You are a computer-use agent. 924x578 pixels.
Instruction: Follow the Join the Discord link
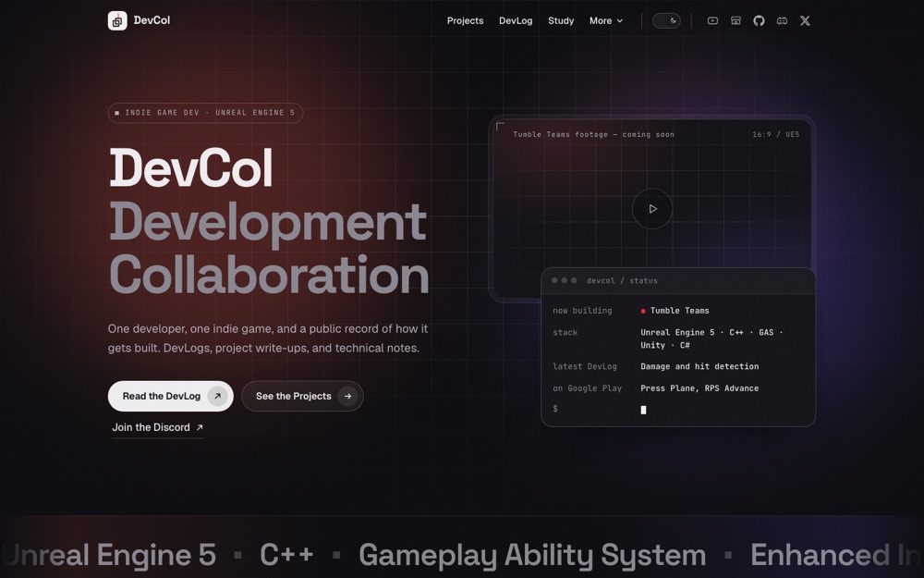[x=157, y=427]
